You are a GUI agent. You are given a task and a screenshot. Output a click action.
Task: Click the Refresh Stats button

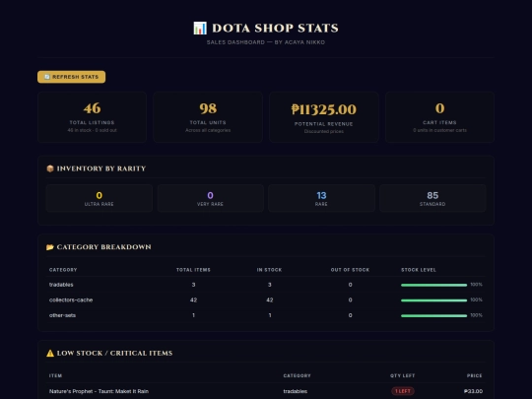71,77
